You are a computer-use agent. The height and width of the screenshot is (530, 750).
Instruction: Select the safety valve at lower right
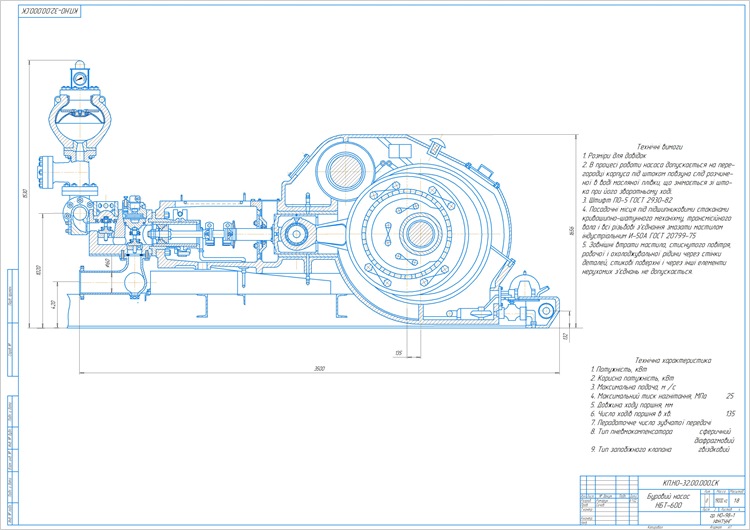point(523,288)
